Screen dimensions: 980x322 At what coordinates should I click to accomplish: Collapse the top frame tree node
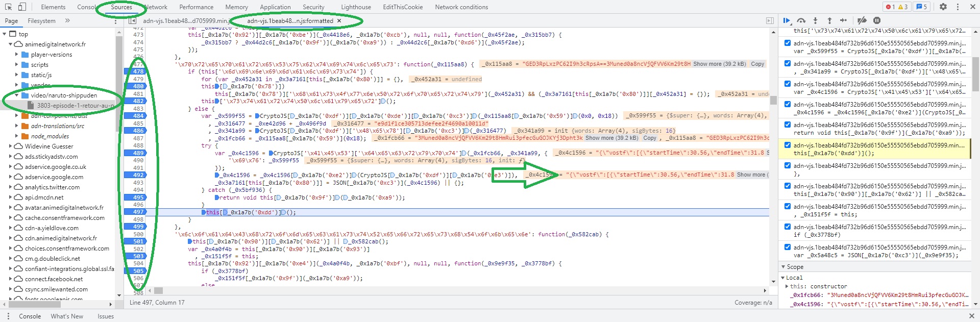[5, 34]
